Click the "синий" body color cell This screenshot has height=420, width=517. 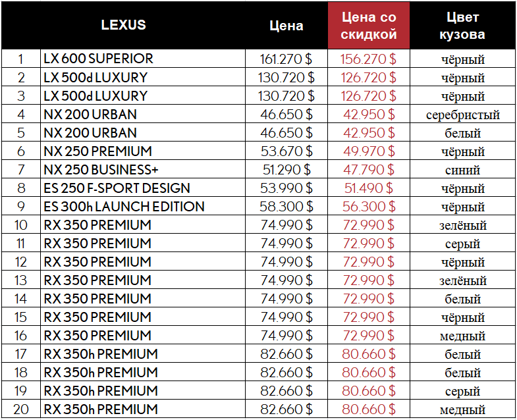point(462,170)
